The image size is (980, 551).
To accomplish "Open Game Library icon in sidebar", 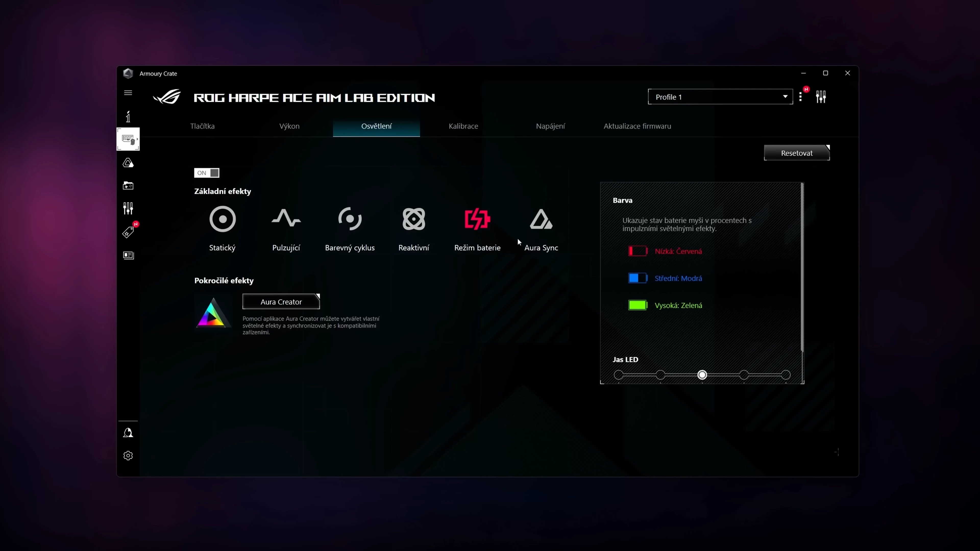I will click(x=128, y=185).
